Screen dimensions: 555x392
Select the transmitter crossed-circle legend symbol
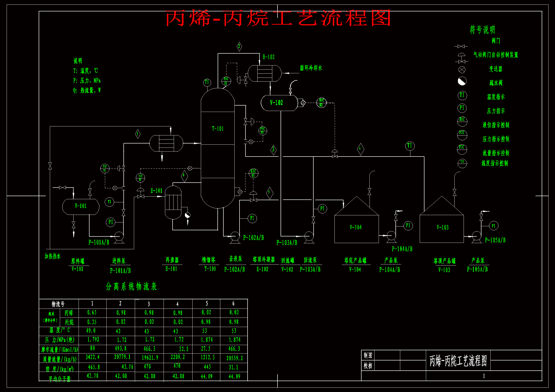(462, 70)
